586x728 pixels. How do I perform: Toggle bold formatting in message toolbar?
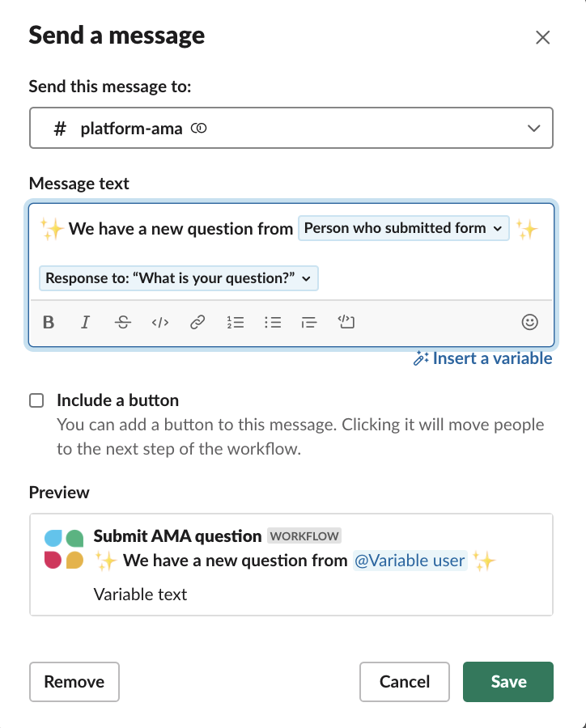[49, 322]
